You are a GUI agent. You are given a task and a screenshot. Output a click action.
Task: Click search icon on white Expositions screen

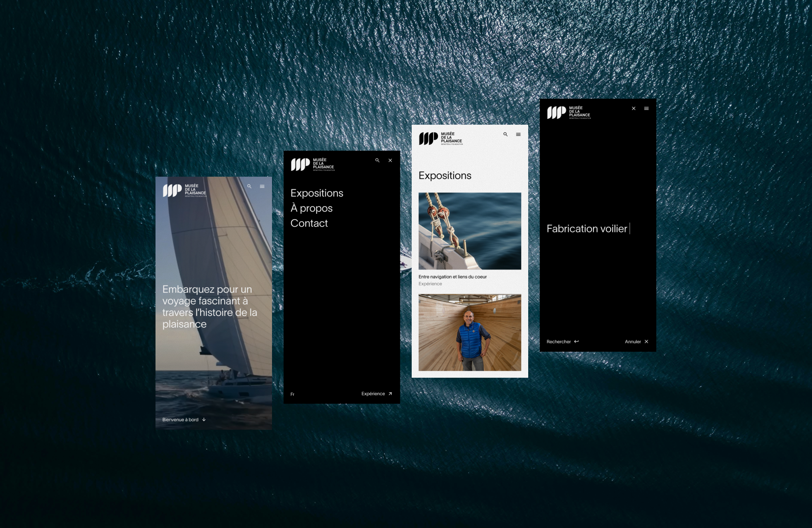tap(505, 134)
